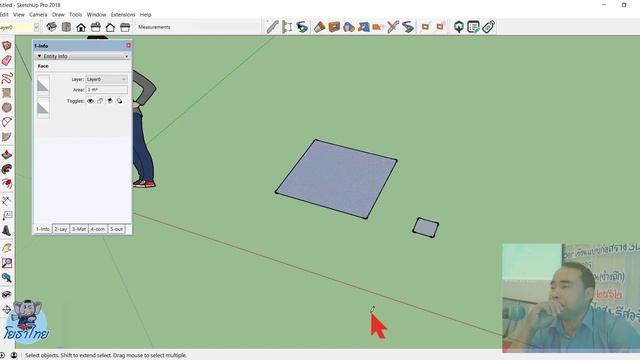Switch to Left view
The width and height of the screenshot is (640, 360).
coord(125,27)
